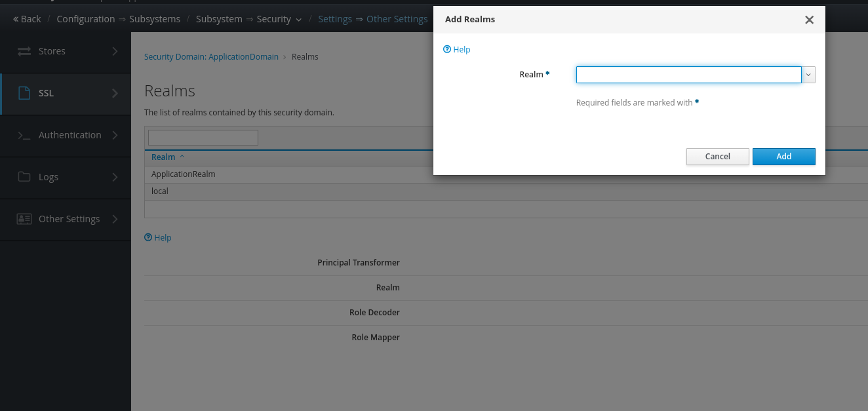Select the Other Settings sidebar item
Viewport: 868px width, 411px height.
69,219
